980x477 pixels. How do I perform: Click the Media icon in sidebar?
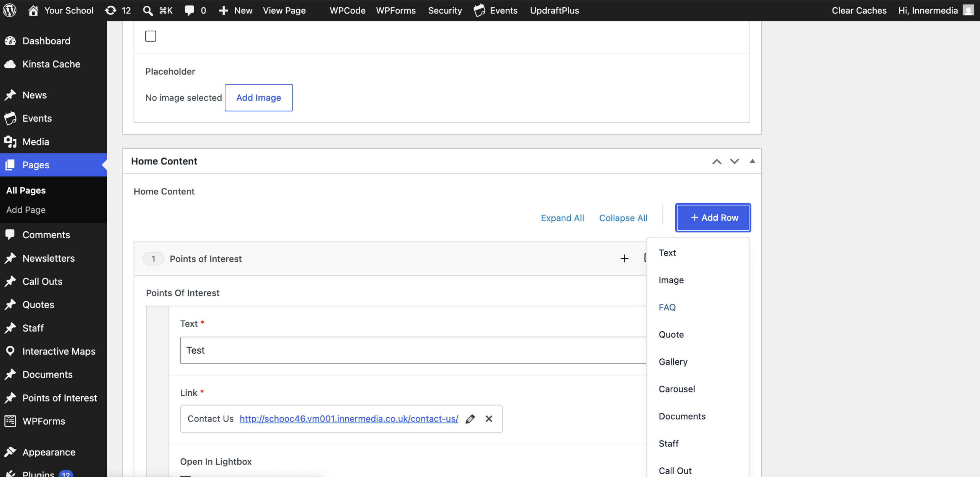tap(10, 142)
